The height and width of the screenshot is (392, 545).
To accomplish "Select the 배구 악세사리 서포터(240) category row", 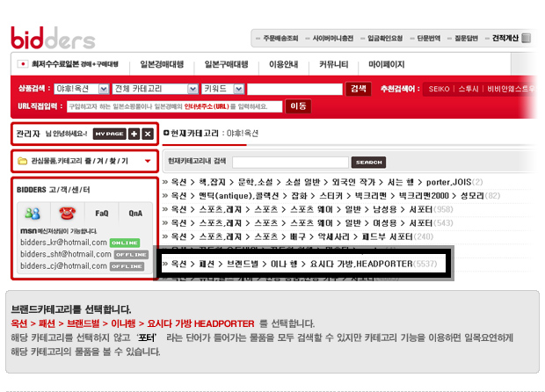I will click(x=298, y=237).
